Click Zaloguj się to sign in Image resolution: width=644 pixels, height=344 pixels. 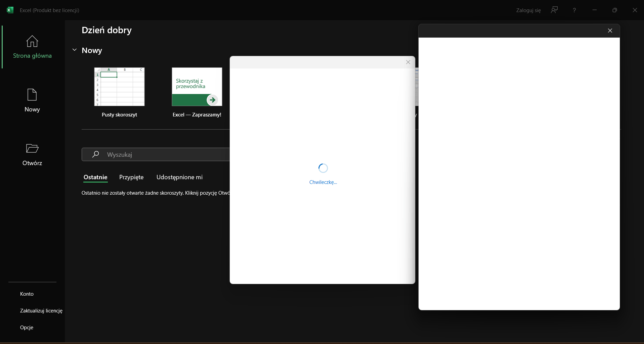tap(528, 10)
